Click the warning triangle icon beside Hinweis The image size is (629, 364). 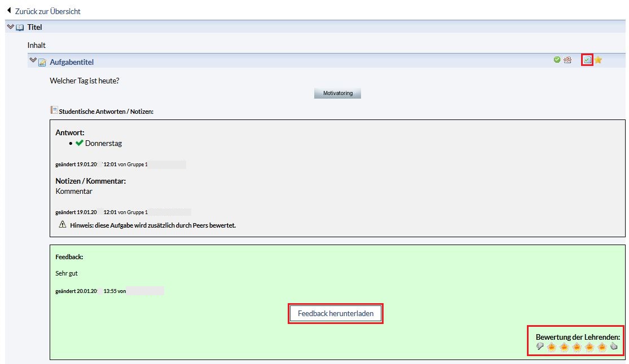[63, 225]
